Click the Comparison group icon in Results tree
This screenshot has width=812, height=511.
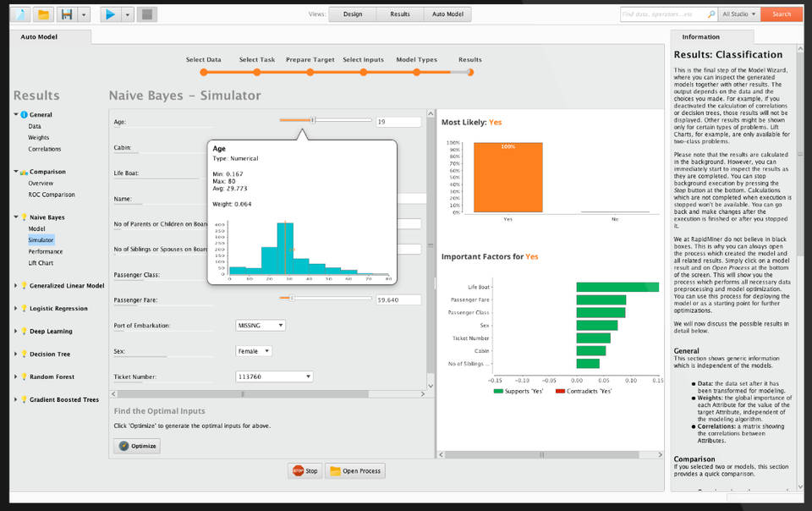click(x=24, y=172)
